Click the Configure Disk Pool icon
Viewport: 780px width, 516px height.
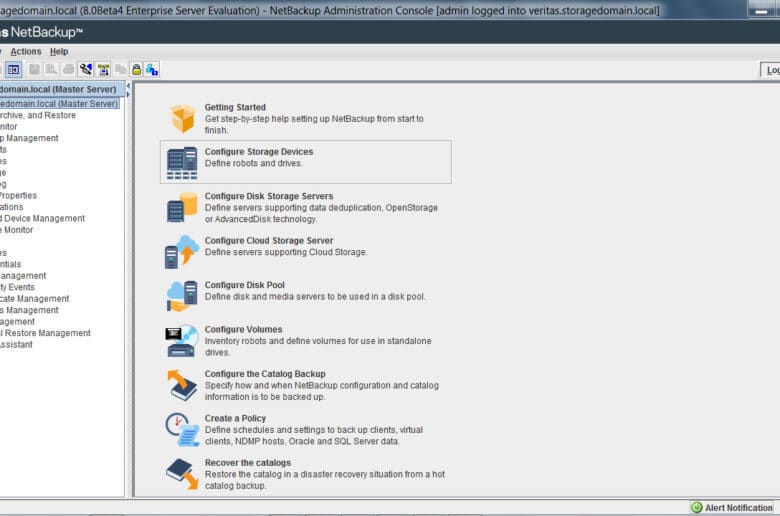click(182, 296)
